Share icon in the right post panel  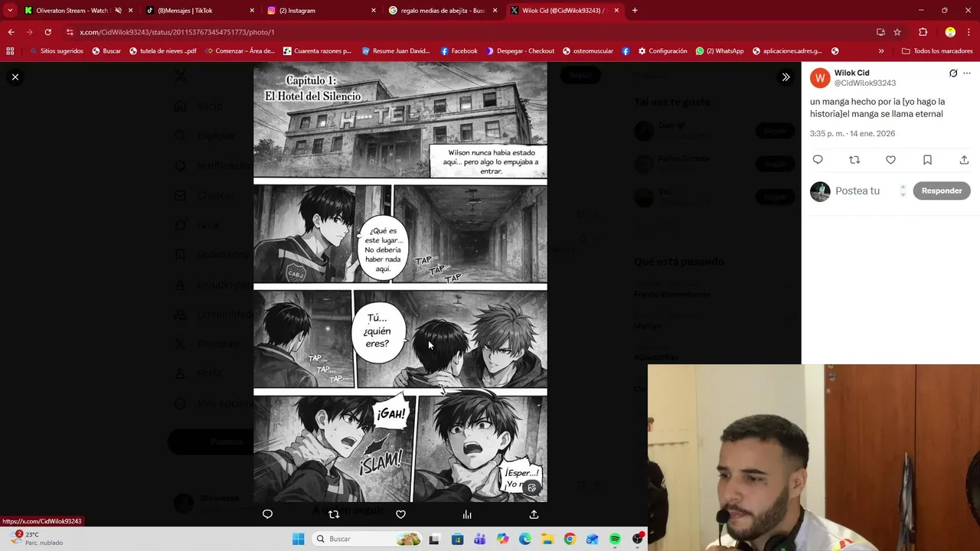coord(964,160)
